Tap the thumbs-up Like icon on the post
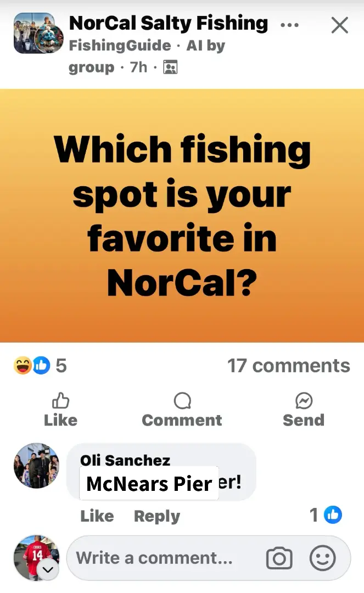Viewport: 364px width, 593px height. (x=60, y=401)
